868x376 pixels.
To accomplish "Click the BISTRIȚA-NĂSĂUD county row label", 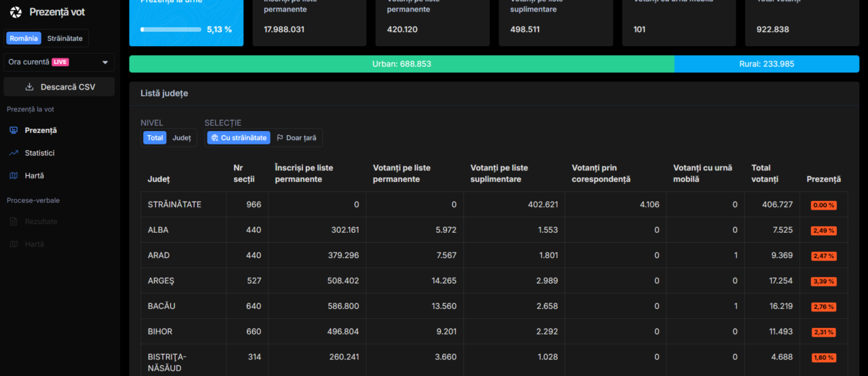I will (x=167, y=362).
